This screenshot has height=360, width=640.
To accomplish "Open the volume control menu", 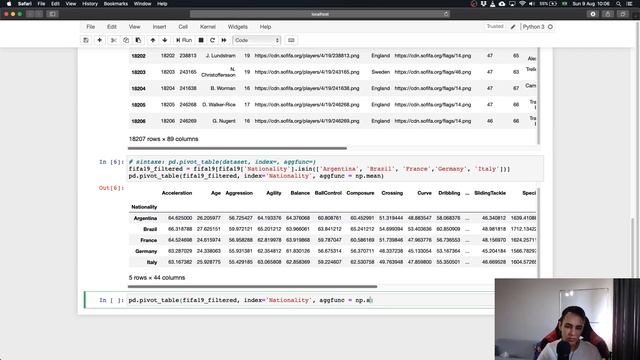I will 531,4.
